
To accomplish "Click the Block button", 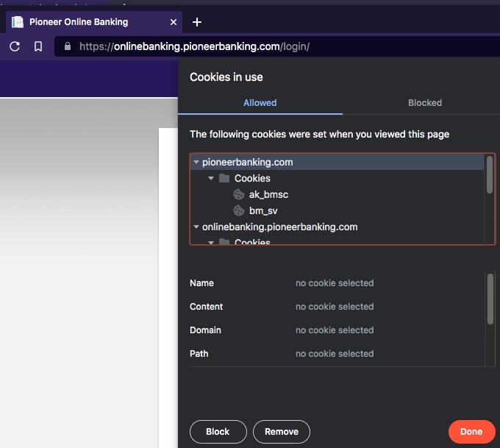I will (x=218, y=432).
